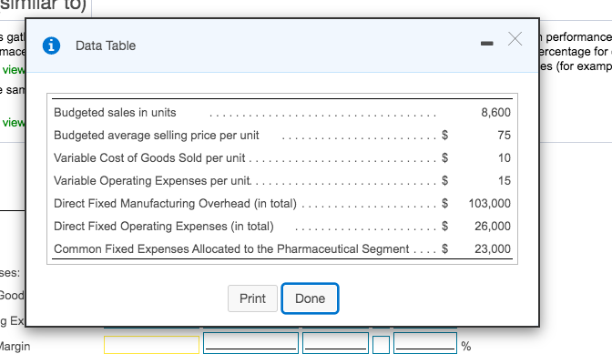The height and width of the screenshot is (364, 612).
Task: Click the Done button
Action: click(x=310, y=298)
